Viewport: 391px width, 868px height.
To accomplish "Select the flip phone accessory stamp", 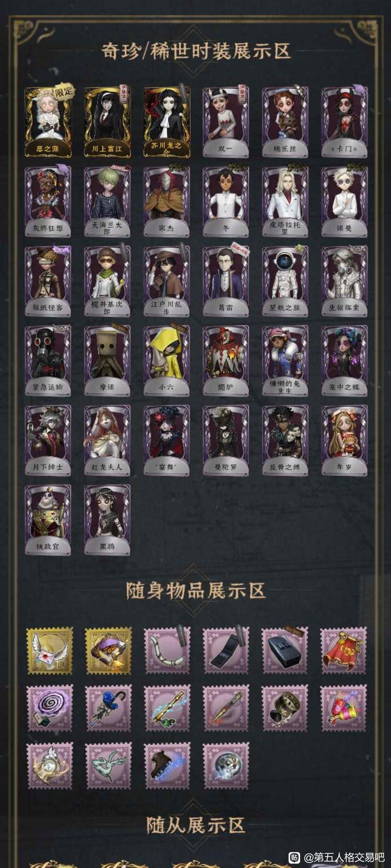I will point(226,651).
